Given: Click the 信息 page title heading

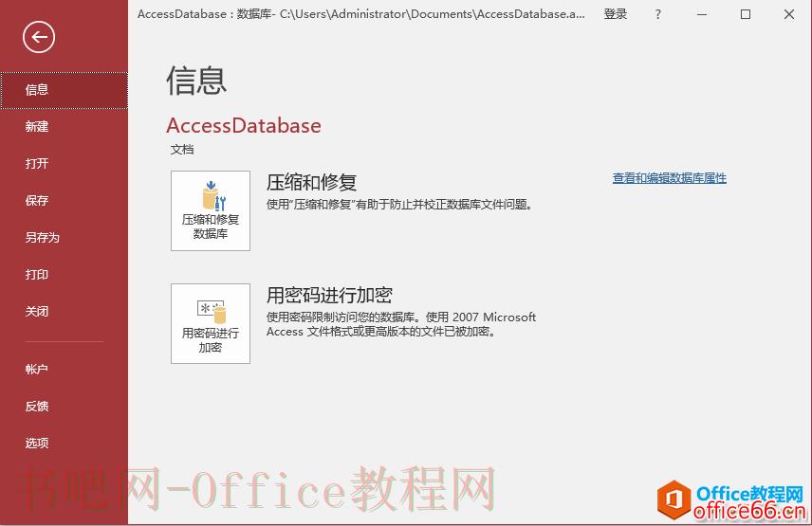Looking at the screenshot, I should coord(196,81).
